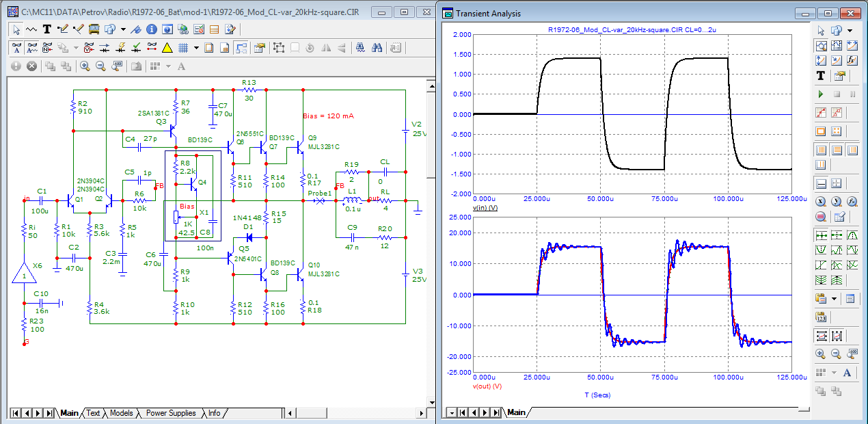Click the fx function icon in analysis toolbar
This screenshot has width=868, height=424.
pyautogui.click(x=852, y=61)
